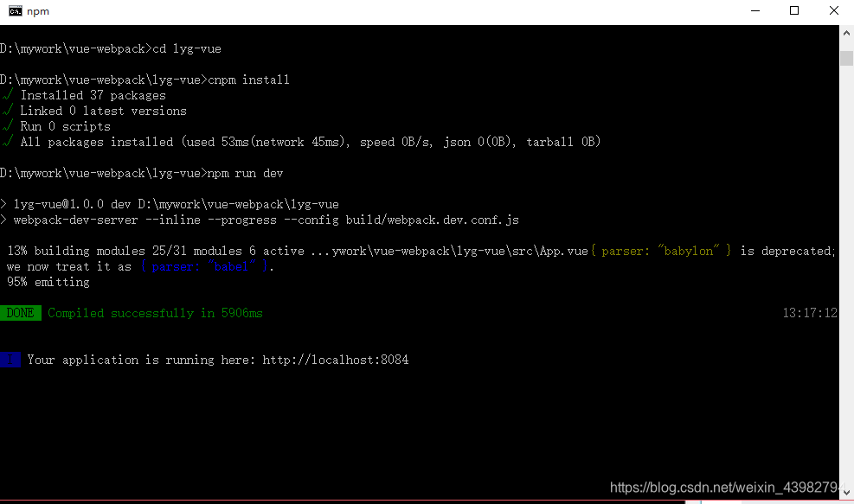The width and height of the screenshot is (854, 504).
Task: Click 'Linked 0 latest versions' line
Action: click(104, 111)
